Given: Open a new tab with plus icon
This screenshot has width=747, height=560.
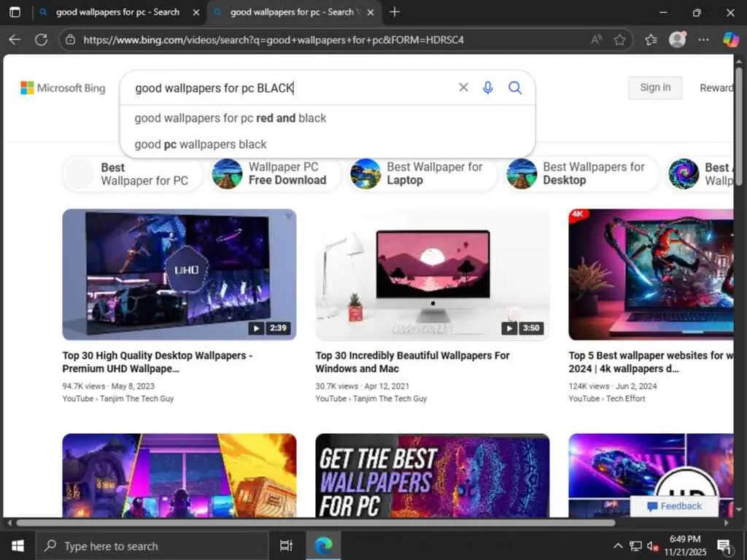Looking at the screenshot, I should [x=395, y=12].
